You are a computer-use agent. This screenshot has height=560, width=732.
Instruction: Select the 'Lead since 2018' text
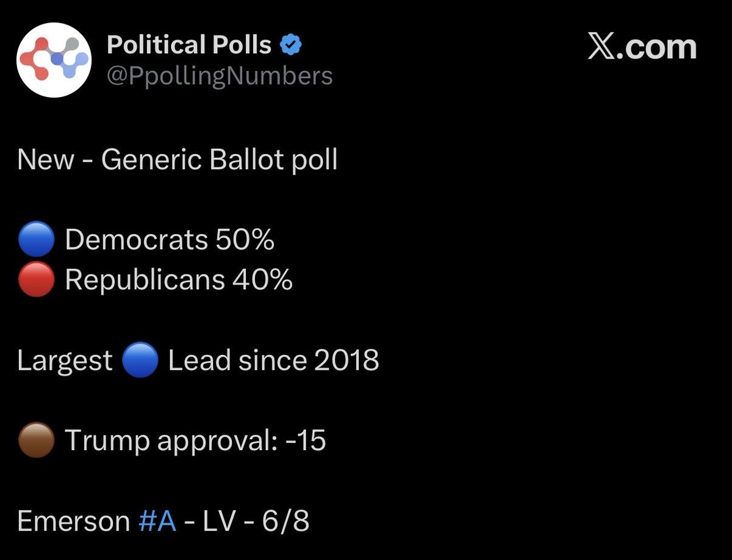[x=274, y=360]
